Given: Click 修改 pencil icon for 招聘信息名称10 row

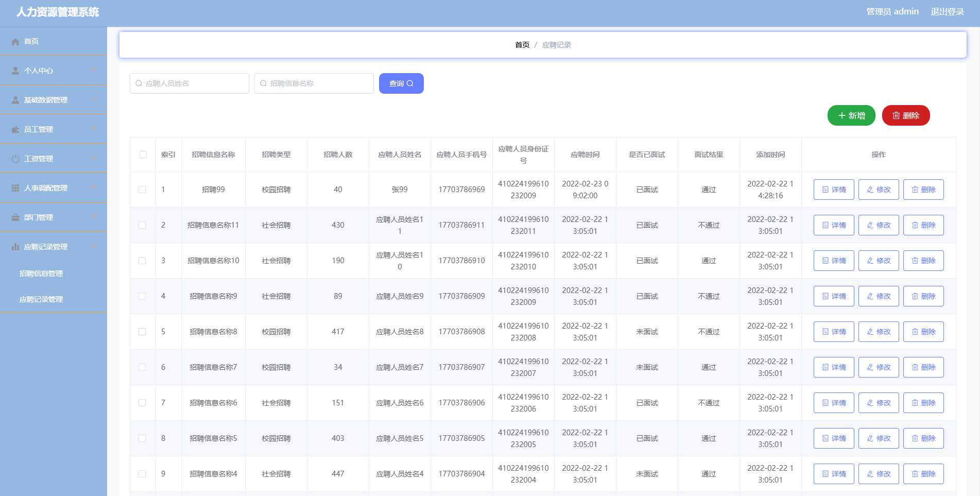Looking at the screenshot, I should pyautogui.click(x=870, y=261).
